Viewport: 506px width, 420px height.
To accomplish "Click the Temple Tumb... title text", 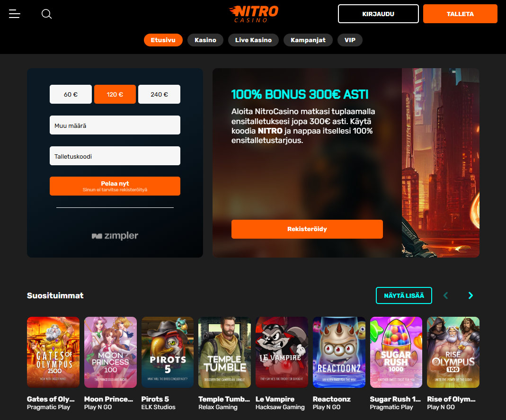I will 224,399.
